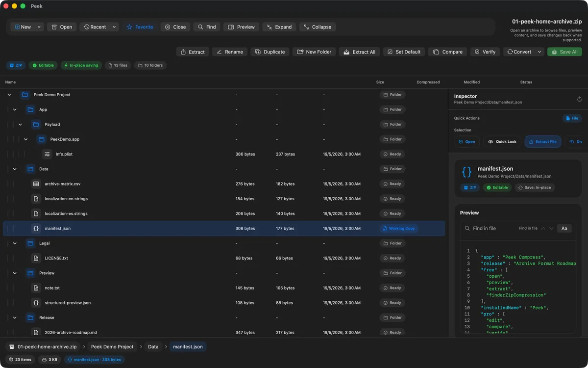Image resolution: width=588 pixels, height=368 pixels.
Task: Select localization-es.strings file
Action: pos(224,213)
